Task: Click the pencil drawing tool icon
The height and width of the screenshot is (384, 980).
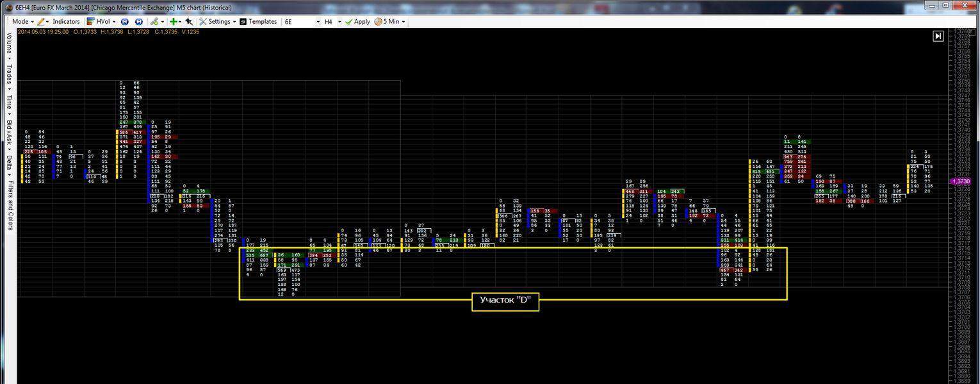Action: click(40, 21)
